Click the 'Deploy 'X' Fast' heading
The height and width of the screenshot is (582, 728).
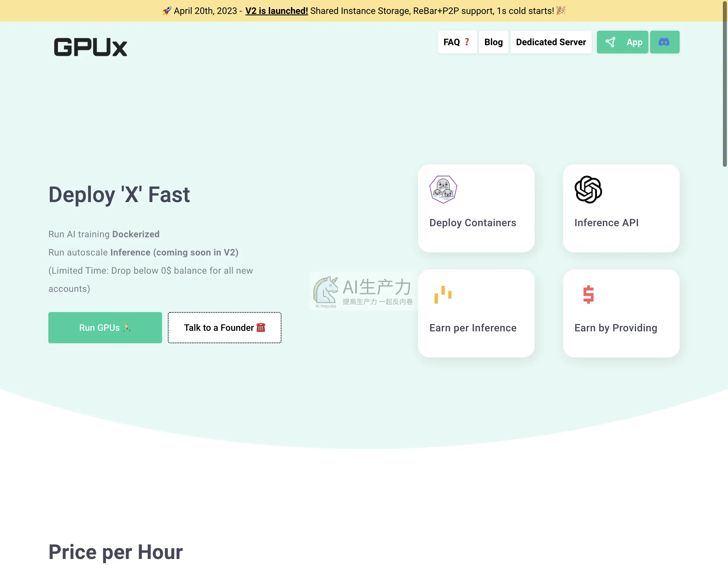coord(119,195)
